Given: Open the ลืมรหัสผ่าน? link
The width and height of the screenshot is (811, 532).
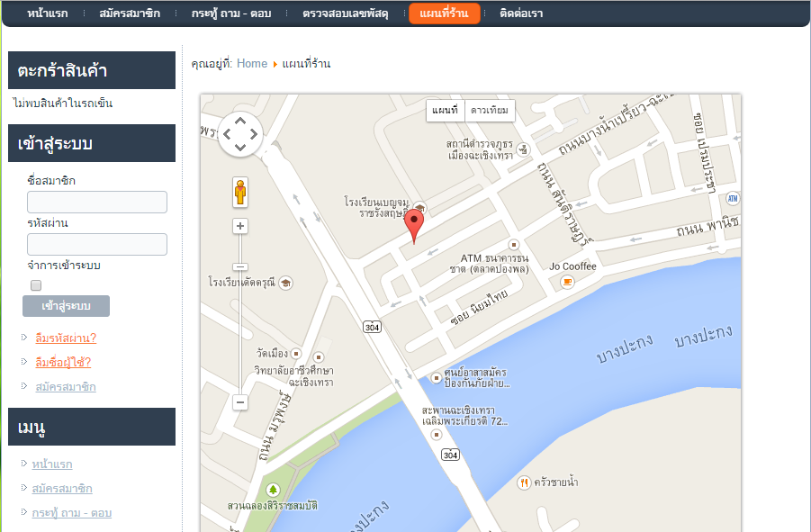Looking at the screenshot, I should 66,338.
